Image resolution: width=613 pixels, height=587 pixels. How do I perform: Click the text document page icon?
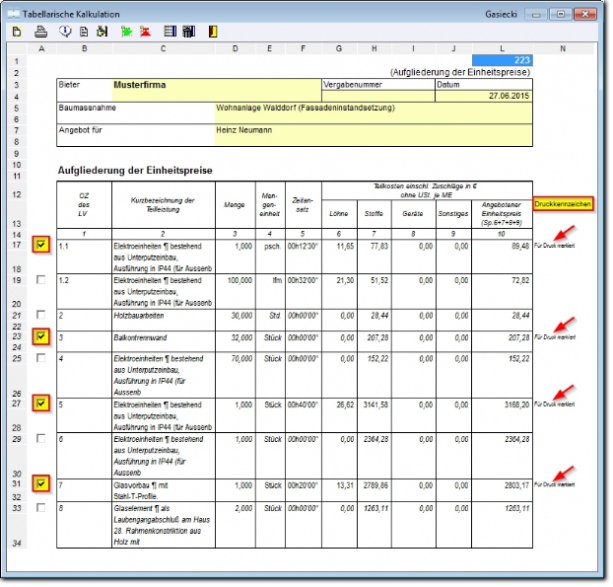point(84,32)
